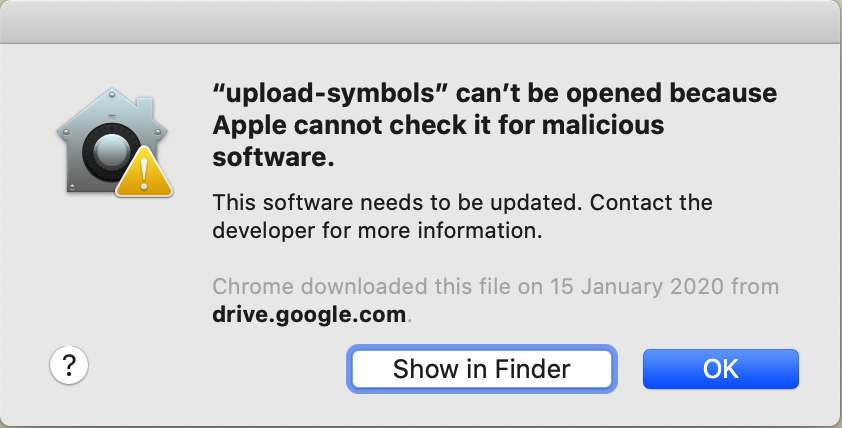This screenshot has width=842, height=428.
Task: Click the chimney of the Gatekeeper house icon
Action: pos(144,106)
